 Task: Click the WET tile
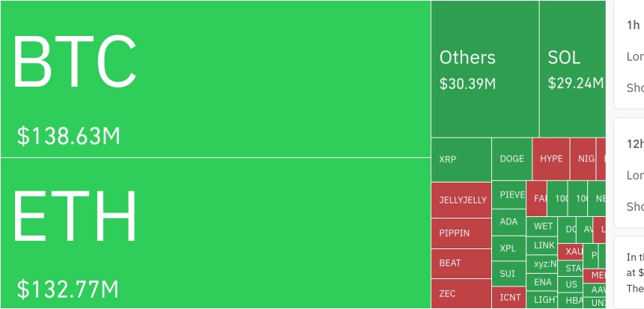(x=543, y=226)
